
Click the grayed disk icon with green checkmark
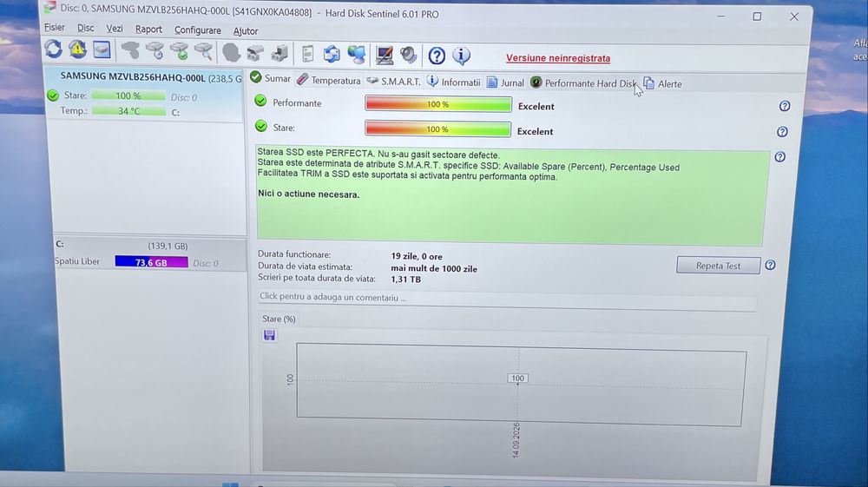(x=180, y=52)
